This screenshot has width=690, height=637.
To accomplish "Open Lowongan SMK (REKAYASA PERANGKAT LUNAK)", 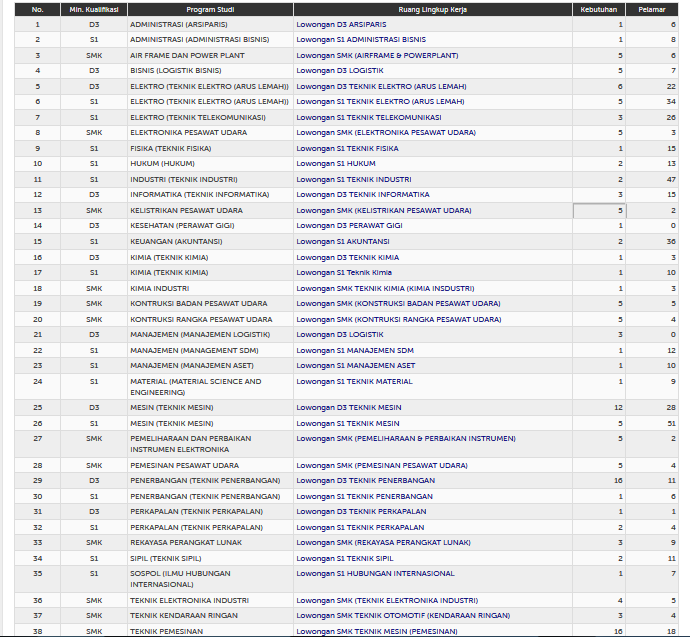I will point(383,543).
